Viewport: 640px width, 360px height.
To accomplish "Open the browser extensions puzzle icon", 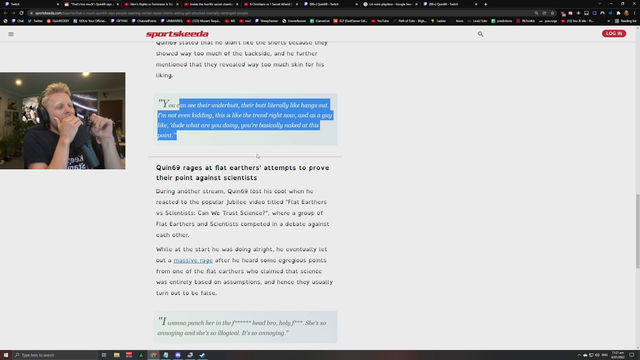I will pyautogui.click(x=618, y=13).
